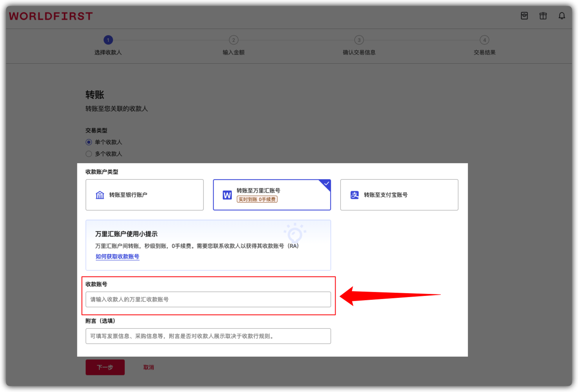The height and width of the screenshot is (392, 578).
Task: Click the blue checkmark on the selected card
Action: [x=326, y=184]
